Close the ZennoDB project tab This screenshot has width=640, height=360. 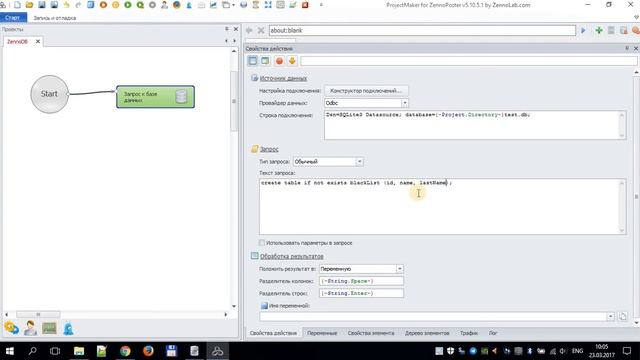pos(38,42)
